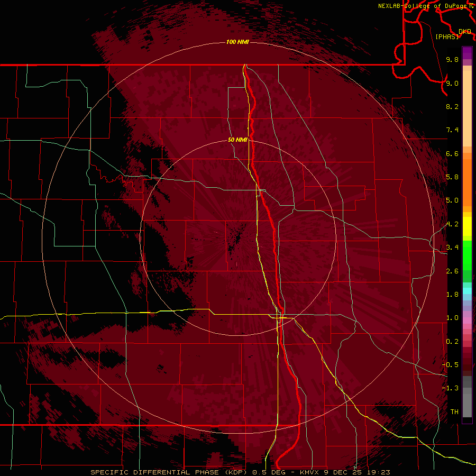476x476 pixels.
Task: Pick the bright orange band of the legend
Action: (467, 183)
